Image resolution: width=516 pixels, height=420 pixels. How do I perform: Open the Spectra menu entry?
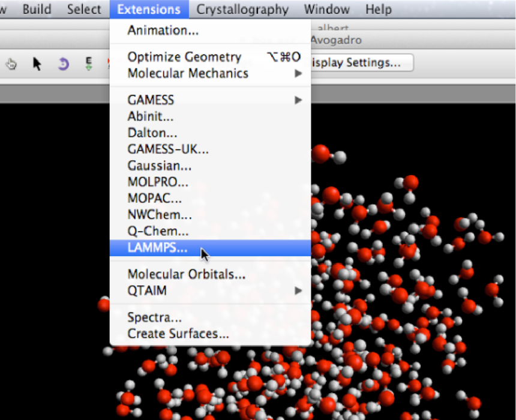(x=154, y=317)
